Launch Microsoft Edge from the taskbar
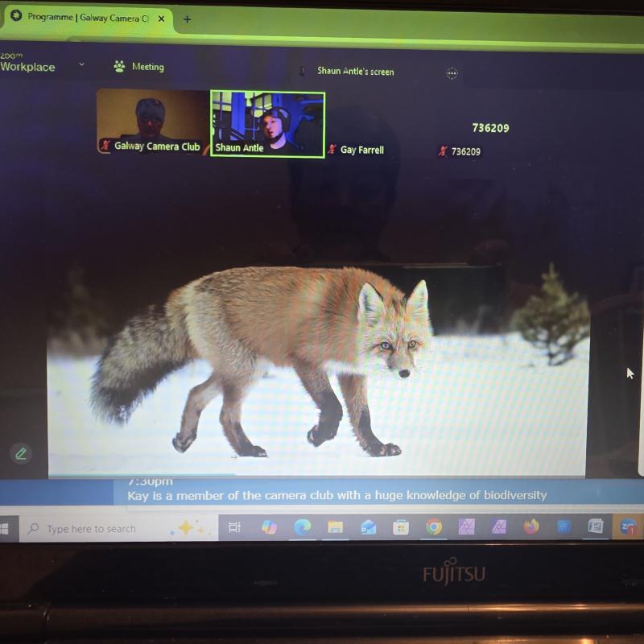The image size is (644, 644). coord(303,527)
